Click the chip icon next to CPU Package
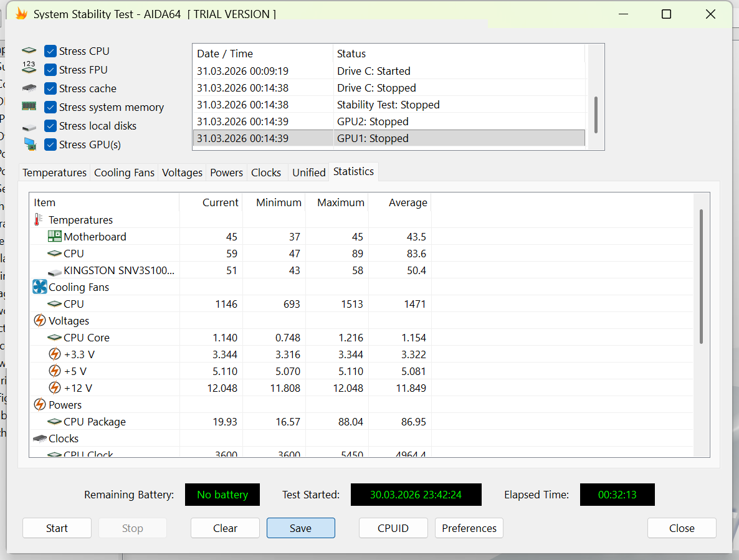The width and height of the screenshot is (739, 560). (55, 422)
